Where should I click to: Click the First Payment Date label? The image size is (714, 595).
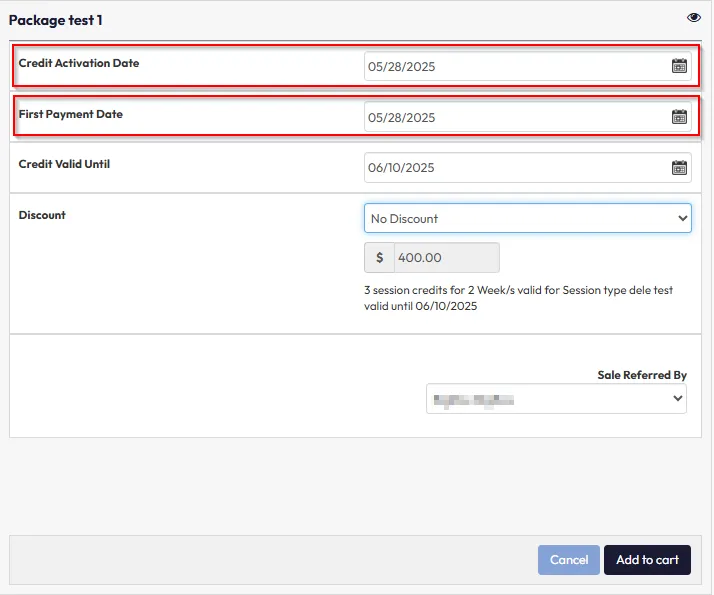pos(71,114)
